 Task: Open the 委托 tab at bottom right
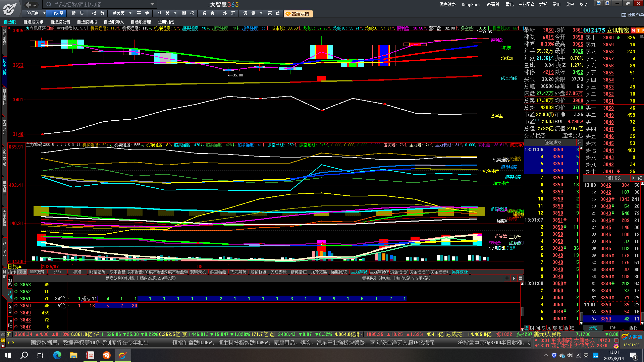(x=633, y=328)
